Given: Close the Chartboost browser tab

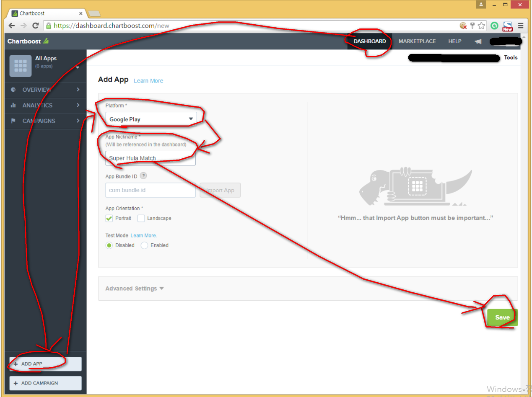Looking at the screenshot, I should [x=81, y=13].
